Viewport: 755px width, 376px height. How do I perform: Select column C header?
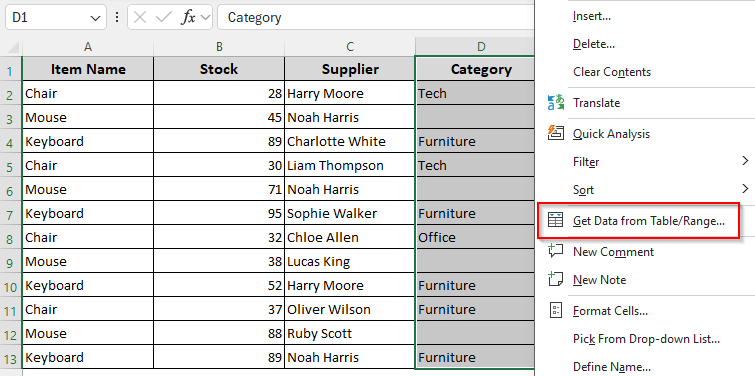[x=350, y=47]
